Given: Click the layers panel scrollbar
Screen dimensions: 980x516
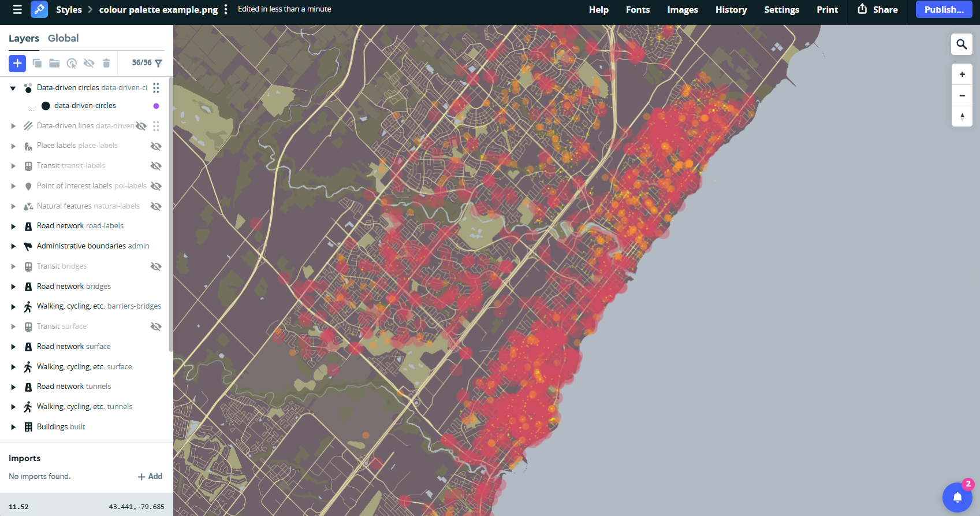Looking at the screenshot, I should click(x=171, y=214).
